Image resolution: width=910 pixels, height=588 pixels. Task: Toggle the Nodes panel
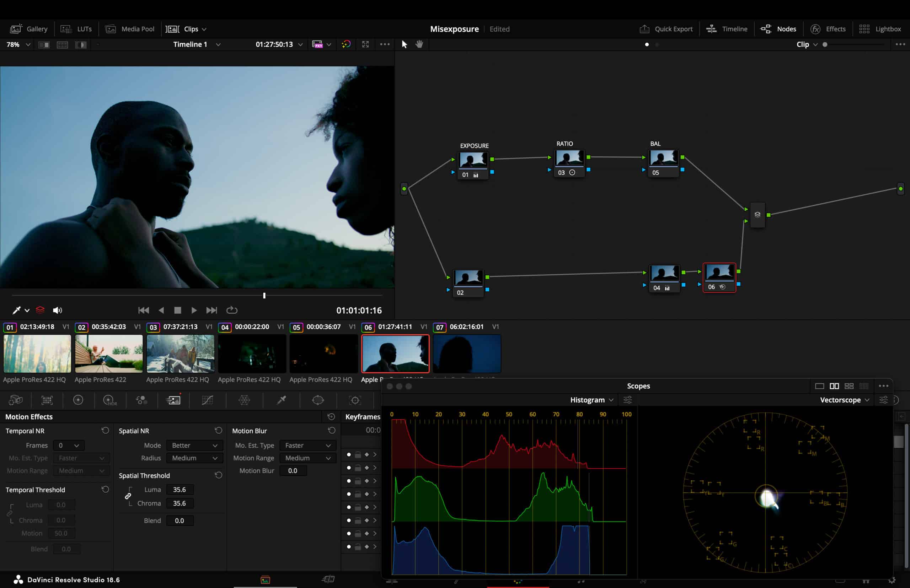(x=778, y=29)
